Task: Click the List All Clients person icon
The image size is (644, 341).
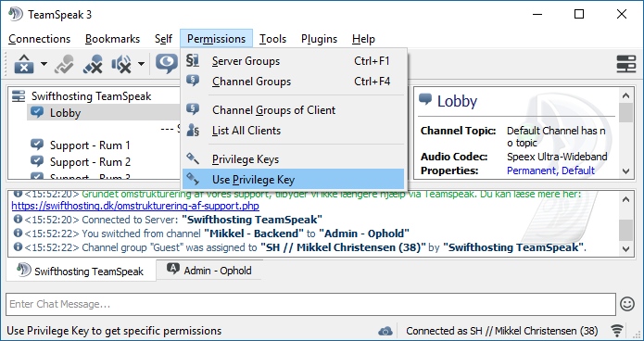Action: (193, 131)
